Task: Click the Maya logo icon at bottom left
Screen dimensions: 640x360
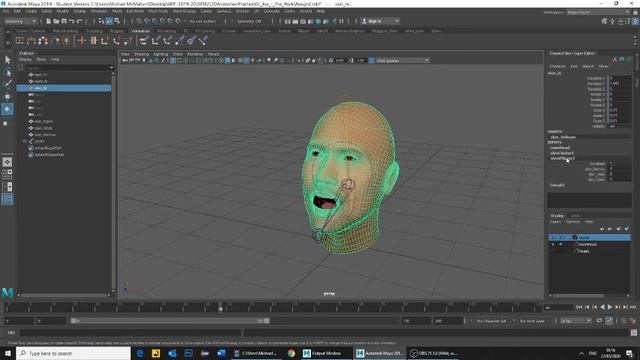Action: (x=7, y=293)
